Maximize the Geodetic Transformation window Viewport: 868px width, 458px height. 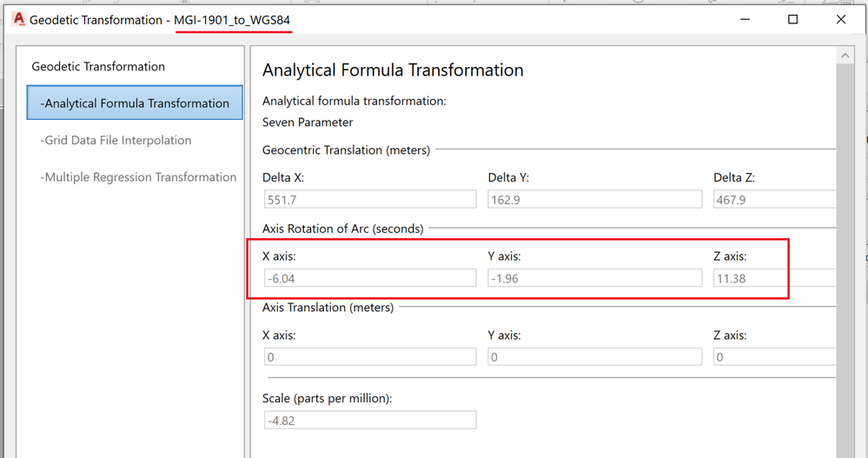coord(792,19)
